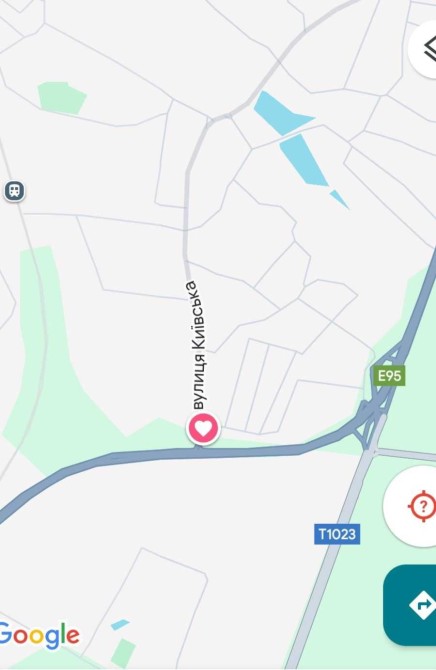Select the small green park in upper left
The height and width of the screenshot is (670, 436).
click(x=62, y=98)
